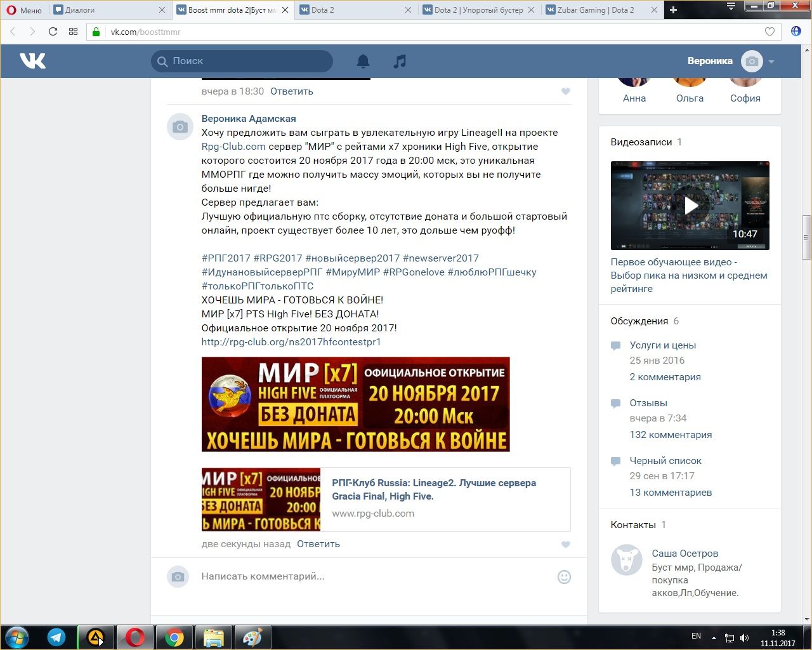Screen dimensions: 812x650
Task: Click the emoji smiley in comment box
Action: 563,577
